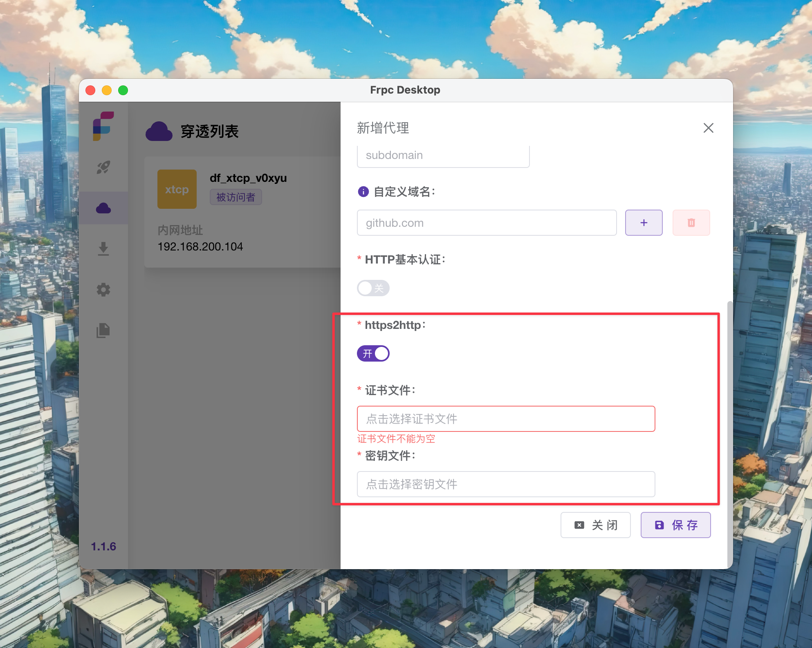Click the 保存 button to save proxy
This screenshot has height=648, width=812.
tap(675, 525)
